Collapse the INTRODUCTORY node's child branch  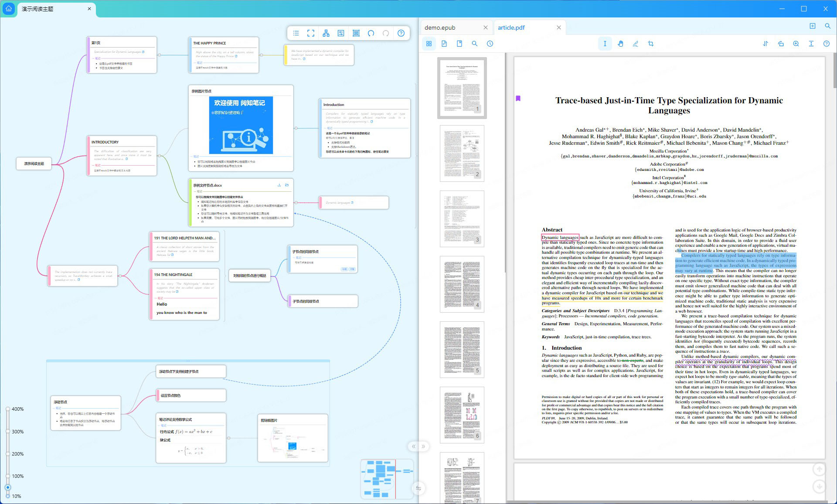click(159, 156)
